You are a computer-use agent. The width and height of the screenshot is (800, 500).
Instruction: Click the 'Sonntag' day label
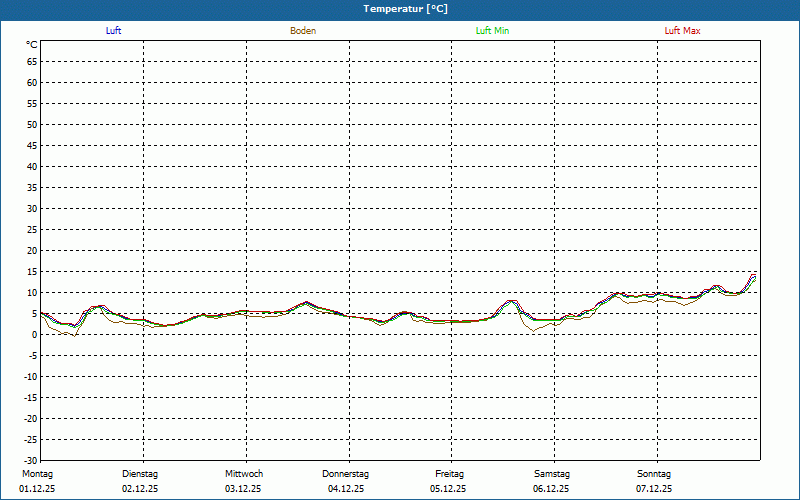click(654, 474)
